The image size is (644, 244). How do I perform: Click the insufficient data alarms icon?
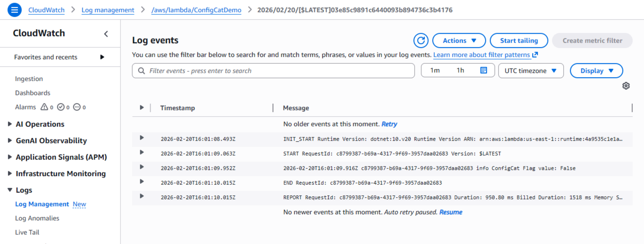[77, 107]
